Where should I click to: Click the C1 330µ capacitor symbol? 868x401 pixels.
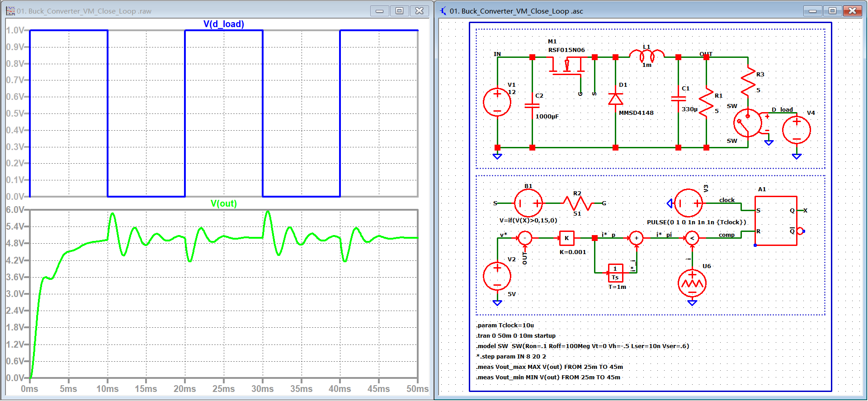click(x=678, y=99)
